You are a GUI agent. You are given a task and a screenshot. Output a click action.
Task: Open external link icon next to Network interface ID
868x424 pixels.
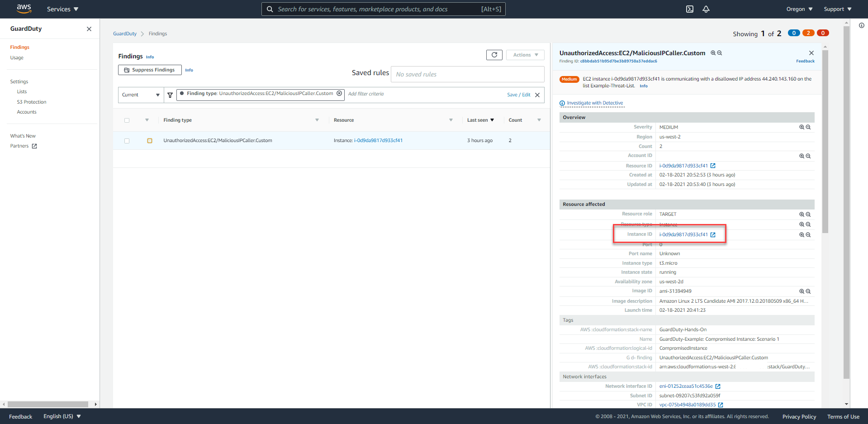[x=718, y=386]
